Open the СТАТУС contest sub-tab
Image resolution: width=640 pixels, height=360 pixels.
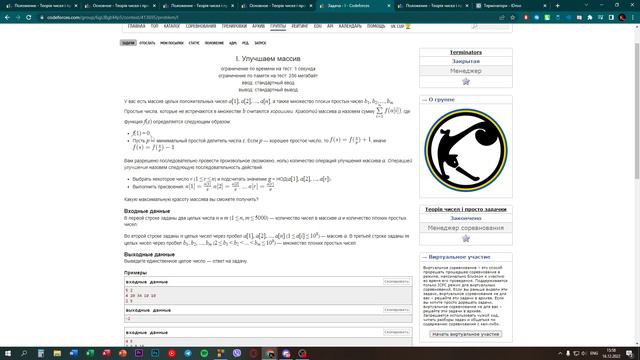coord(194,43)
